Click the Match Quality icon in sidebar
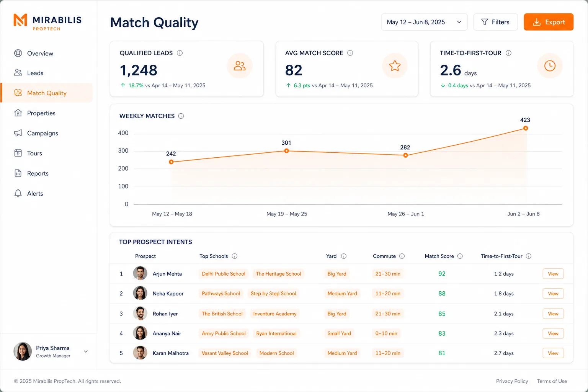 pyautogui.click(x=18, y=93)
